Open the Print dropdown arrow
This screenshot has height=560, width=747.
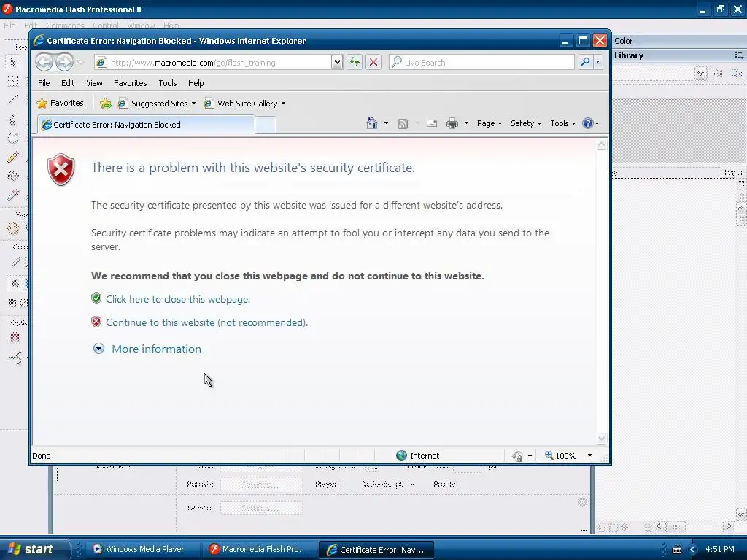coord(466,123)
